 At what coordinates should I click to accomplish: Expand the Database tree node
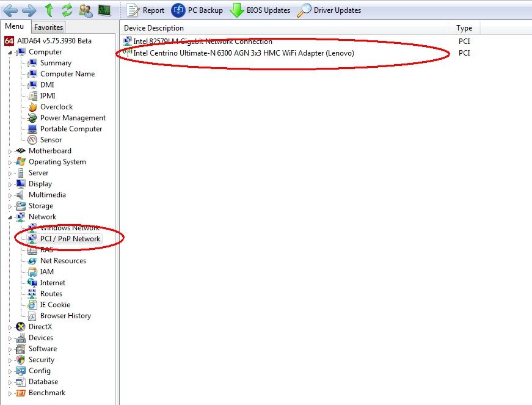click(x=10, y=382)
